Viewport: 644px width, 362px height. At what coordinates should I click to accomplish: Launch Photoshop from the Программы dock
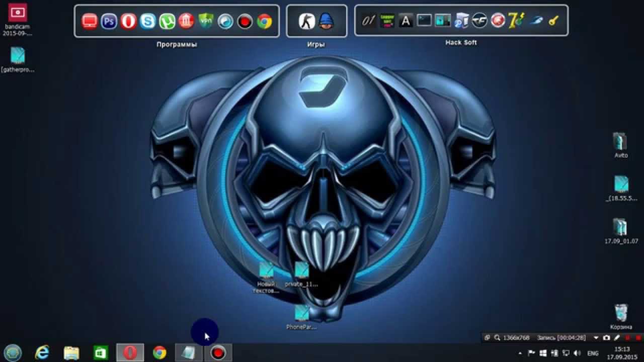[109, 21]
